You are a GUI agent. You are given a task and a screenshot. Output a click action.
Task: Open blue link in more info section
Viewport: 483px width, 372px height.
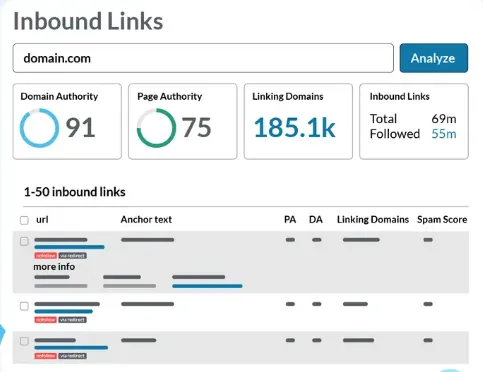point(207,286)
